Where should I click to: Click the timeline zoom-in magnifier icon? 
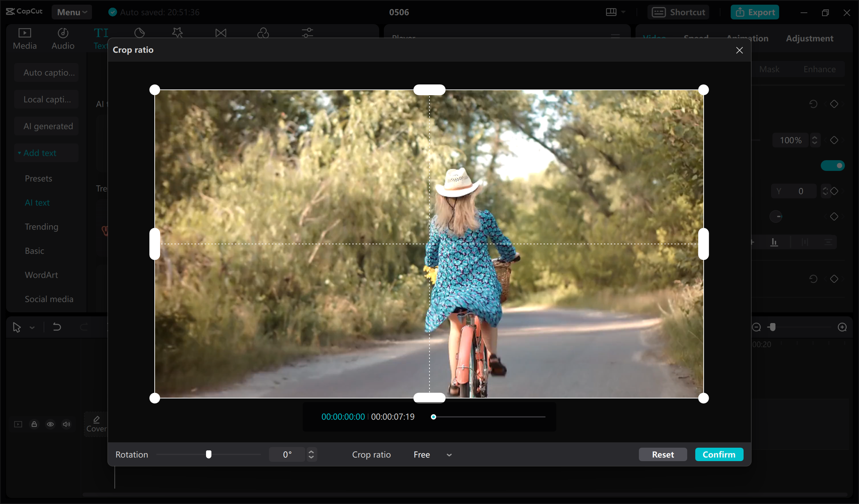click(842, 327)
